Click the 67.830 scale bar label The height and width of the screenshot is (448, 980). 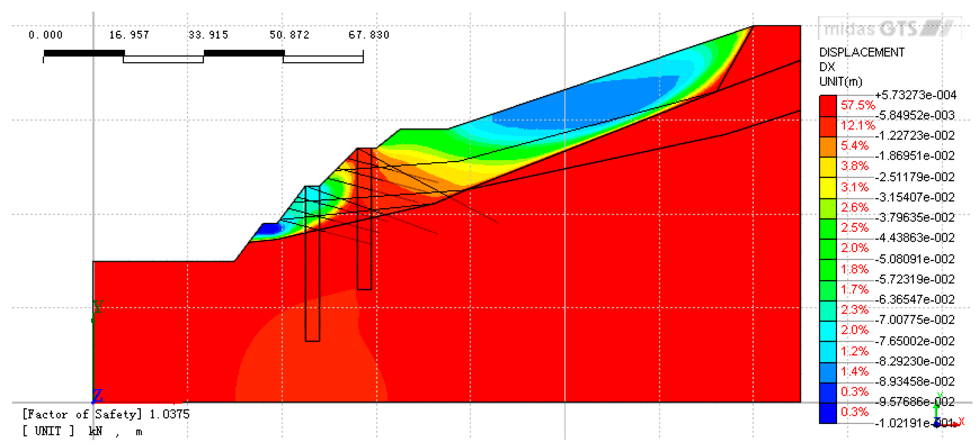click(x=369, y=35)
